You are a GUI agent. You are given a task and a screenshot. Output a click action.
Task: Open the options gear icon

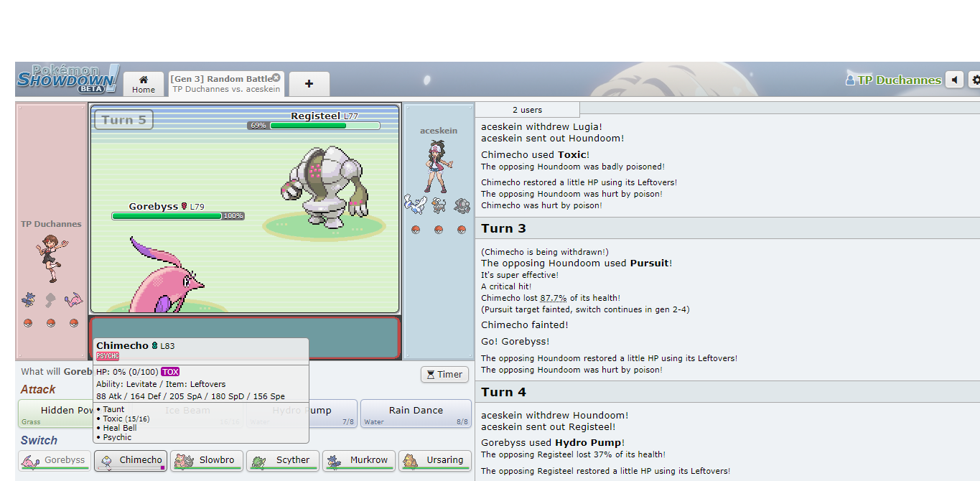click(974, 80)
